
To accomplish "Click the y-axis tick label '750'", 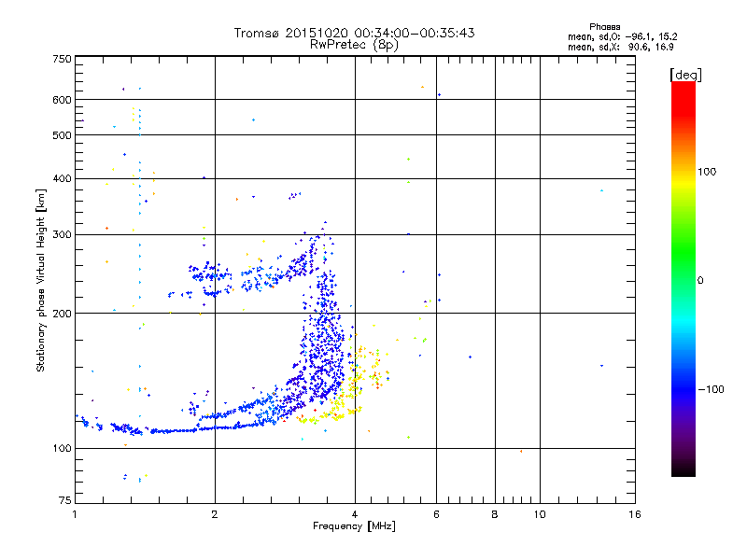I will 62,59.
